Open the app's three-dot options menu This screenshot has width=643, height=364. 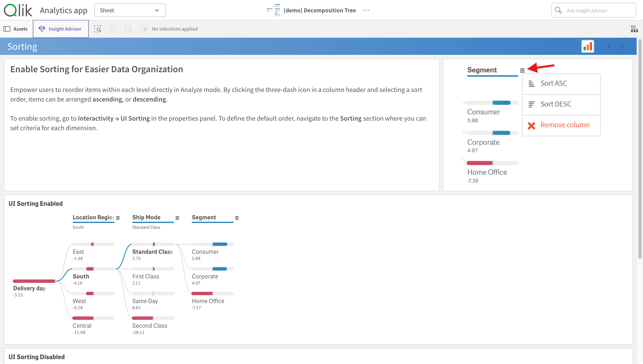366,10
